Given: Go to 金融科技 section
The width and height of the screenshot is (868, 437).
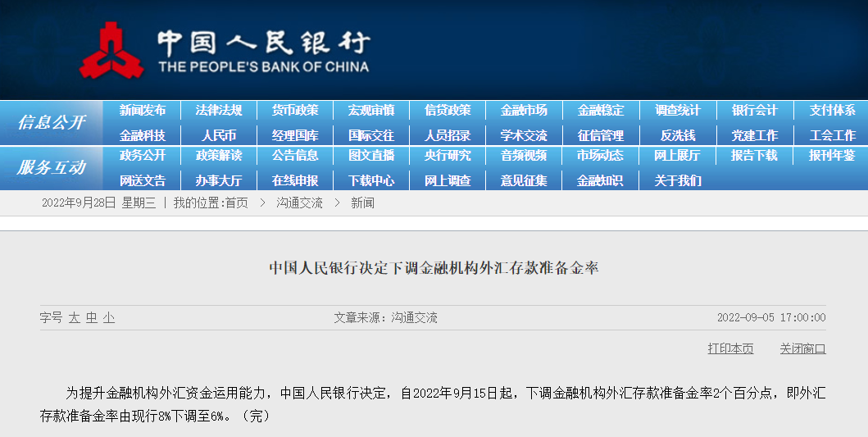Looking at the screenshot, I should (x=143, y=135).
